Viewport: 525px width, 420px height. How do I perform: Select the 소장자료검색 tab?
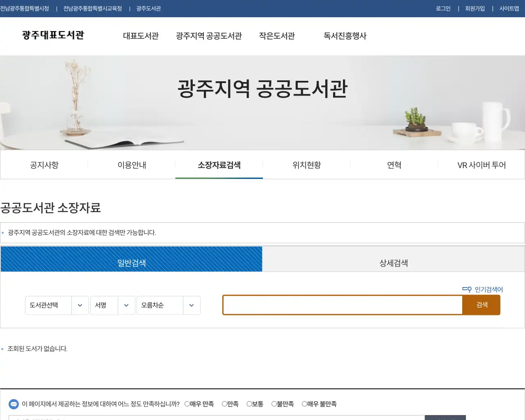(x=219, y=165)
